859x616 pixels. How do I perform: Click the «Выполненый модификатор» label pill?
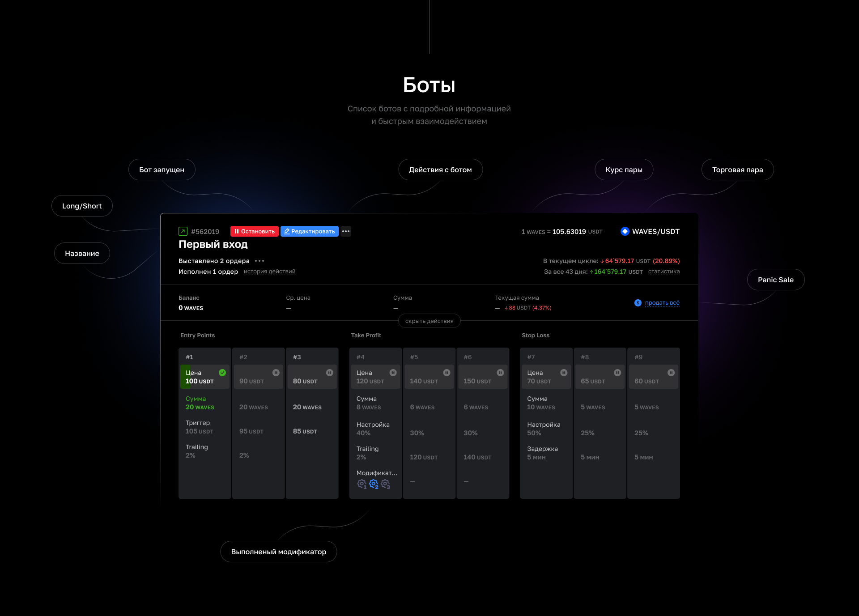[278, 552]
